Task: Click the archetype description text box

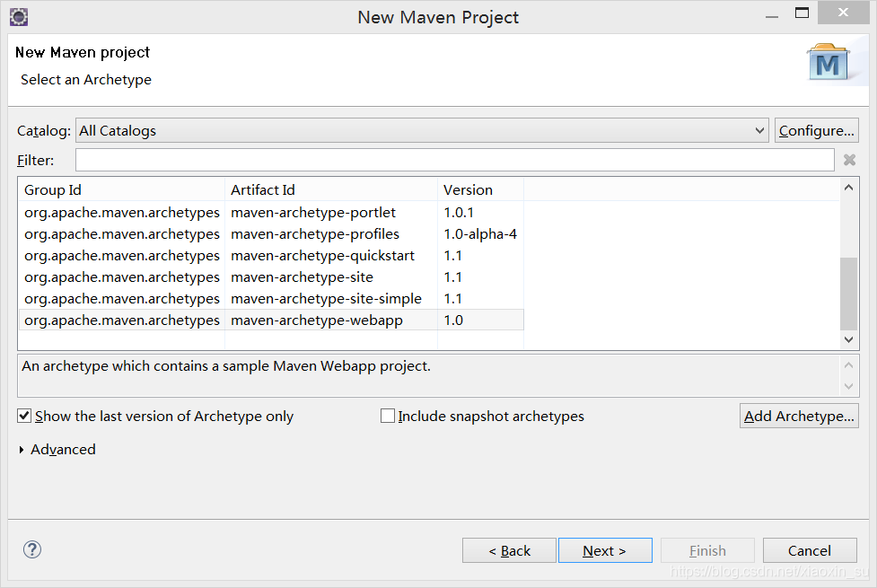Action: [430, 375]
